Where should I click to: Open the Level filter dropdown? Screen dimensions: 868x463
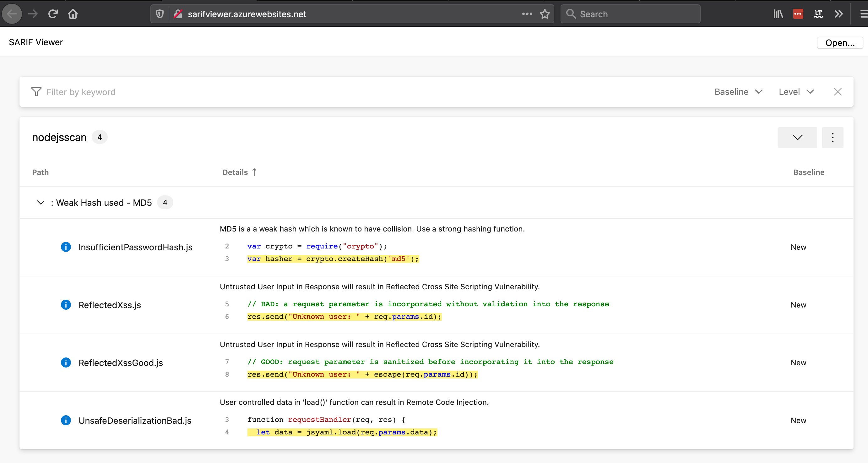796,92
